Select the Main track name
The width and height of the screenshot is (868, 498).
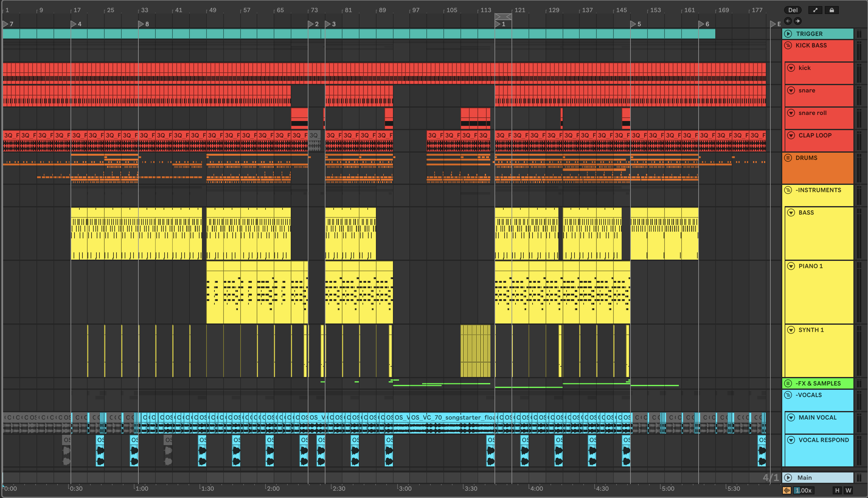[804, 477]
